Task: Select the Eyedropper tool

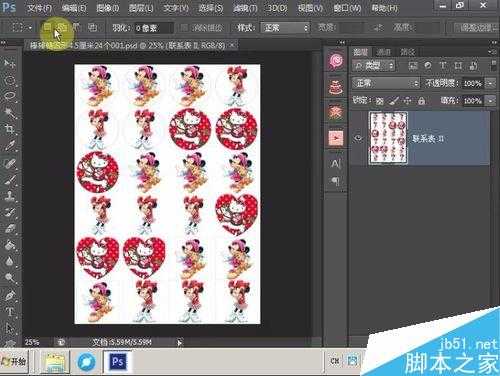Action: [9, 145]
